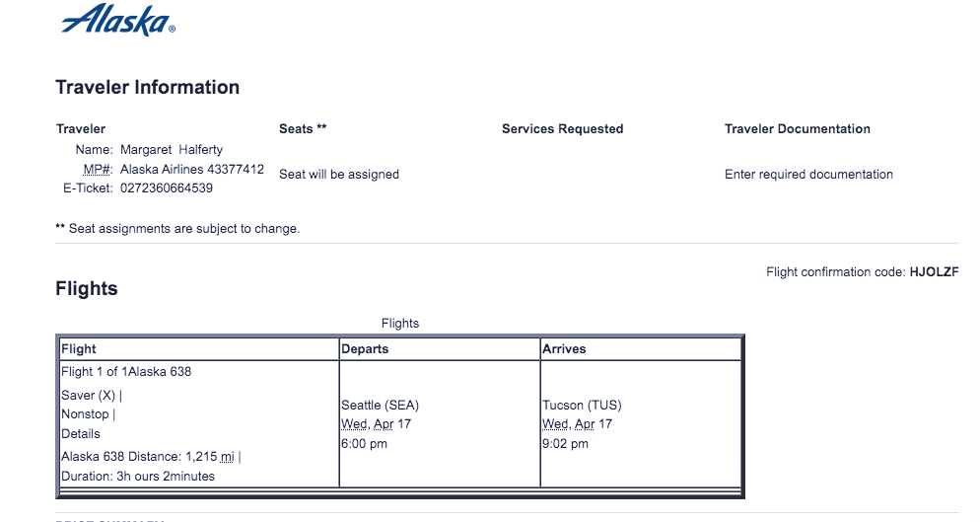
Task: Click the 6:00 pm departure time
Action: [x=364, y=444]
